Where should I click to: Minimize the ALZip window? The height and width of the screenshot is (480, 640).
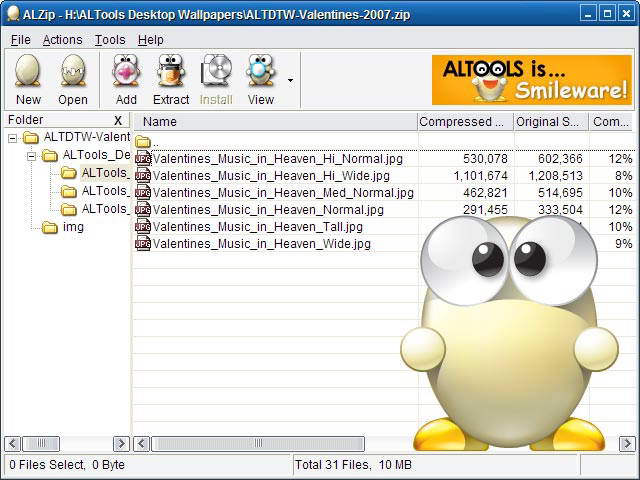tap(588, 13)
